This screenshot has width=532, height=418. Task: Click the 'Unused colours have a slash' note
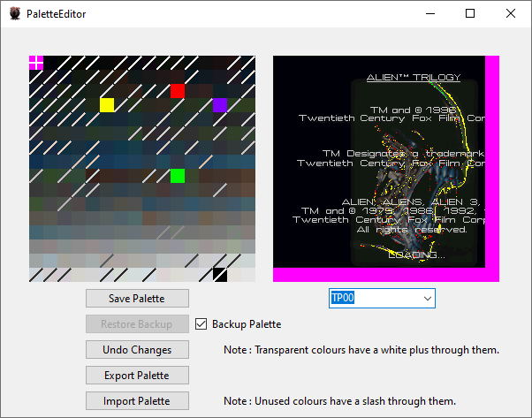339,401
